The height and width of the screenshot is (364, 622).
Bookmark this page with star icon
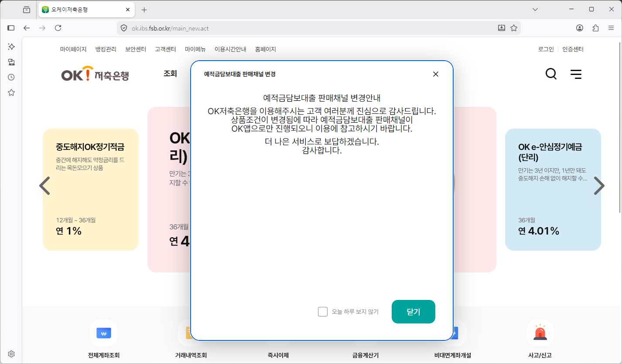(x=514, y=28)
